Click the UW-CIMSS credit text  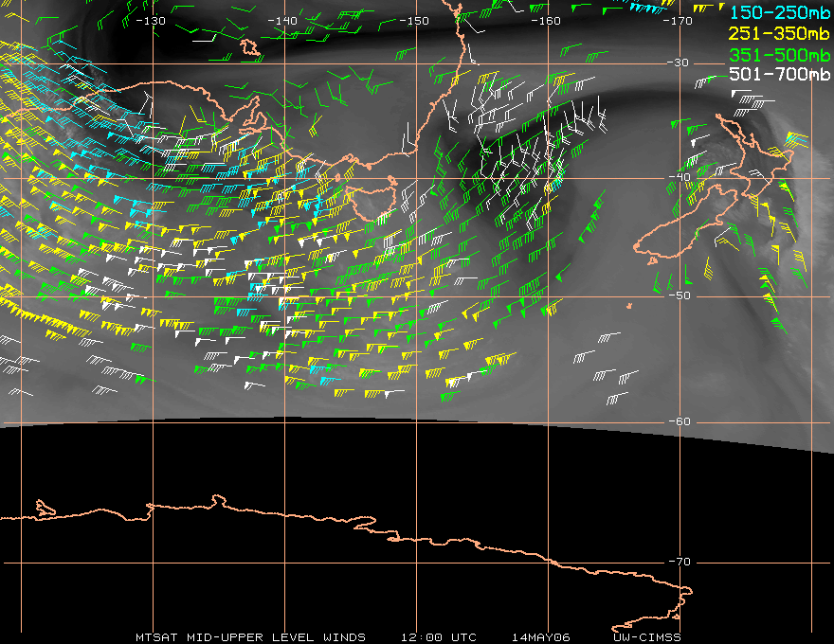[647, 637]
